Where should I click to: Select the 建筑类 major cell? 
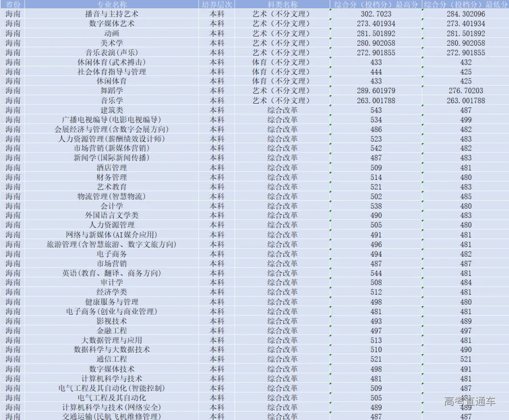click(x=112, y=110)
